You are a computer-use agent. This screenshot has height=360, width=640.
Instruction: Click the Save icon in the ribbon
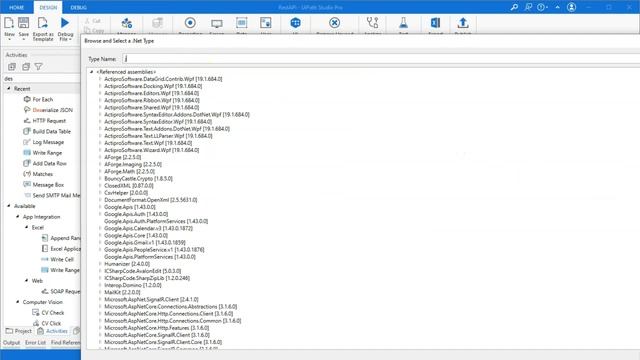[24, 23]
